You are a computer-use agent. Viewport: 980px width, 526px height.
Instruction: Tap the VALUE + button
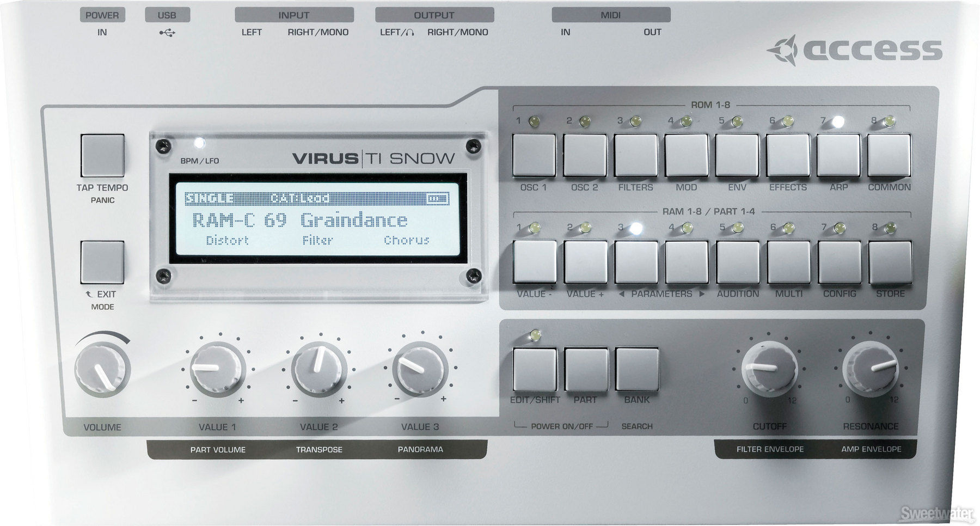(586, 262)
